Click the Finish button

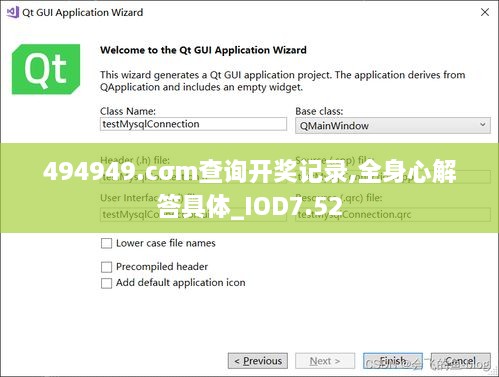[393, 361]
